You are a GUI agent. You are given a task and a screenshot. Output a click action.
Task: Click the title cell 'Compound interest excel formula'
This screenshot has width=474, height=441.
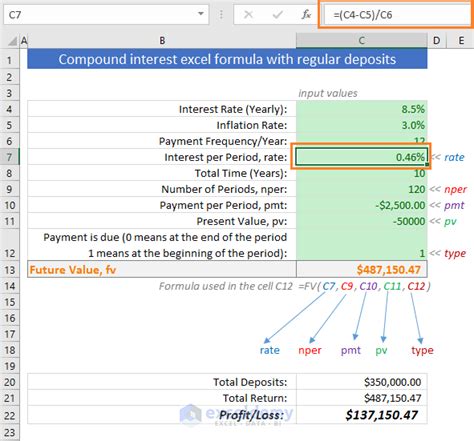[x=227, y=59]
